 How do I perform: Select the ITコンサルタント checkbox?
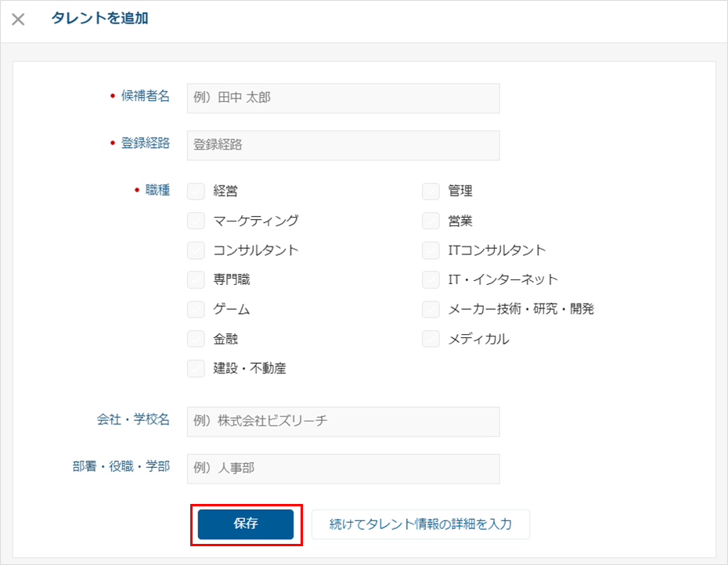click(431, 250)
